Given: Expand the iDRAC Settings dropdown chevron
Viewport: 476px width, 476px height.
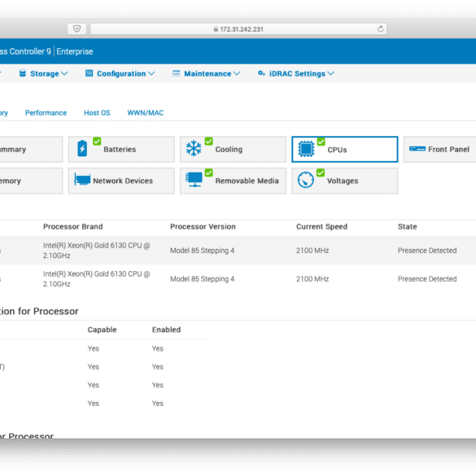Looking at the screenshot, I should [330, 73].
